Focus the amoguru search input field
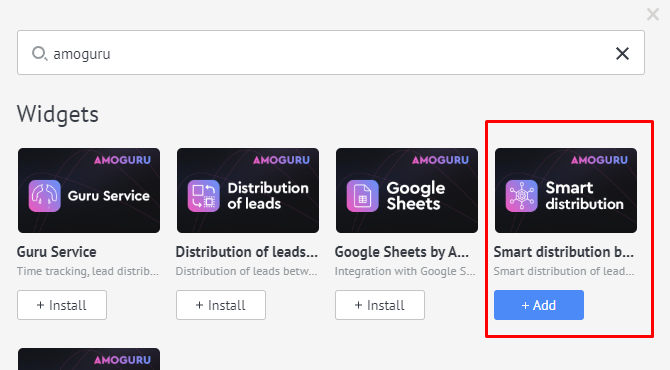The width and height of the screenshot is (670, 370). click(331, 53)
